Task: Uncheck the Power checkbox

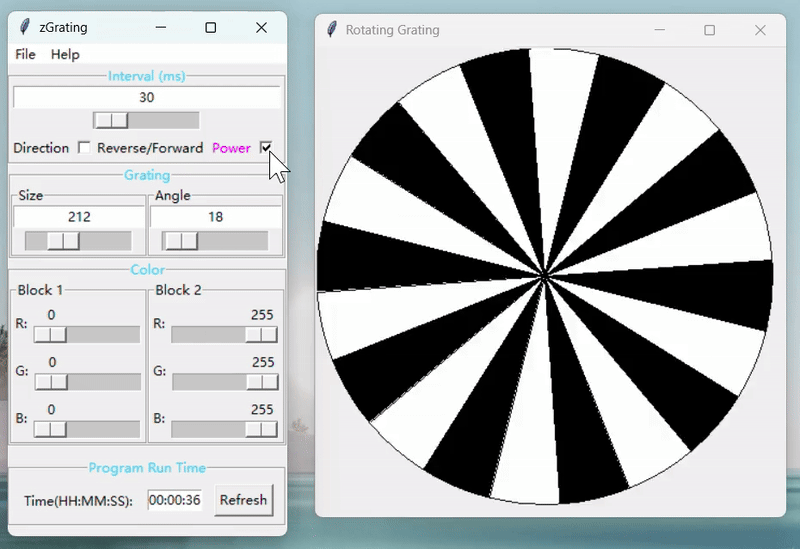Action: tap(266, 148)
